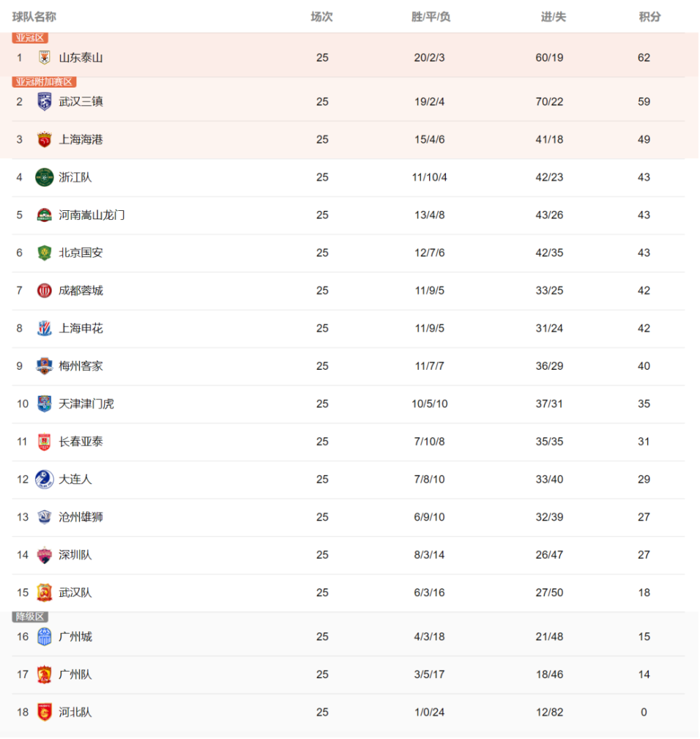Viewport: 700px width, 739px height.
Task: Select the 上海海港 club badge
Action: tap(44, 139)
